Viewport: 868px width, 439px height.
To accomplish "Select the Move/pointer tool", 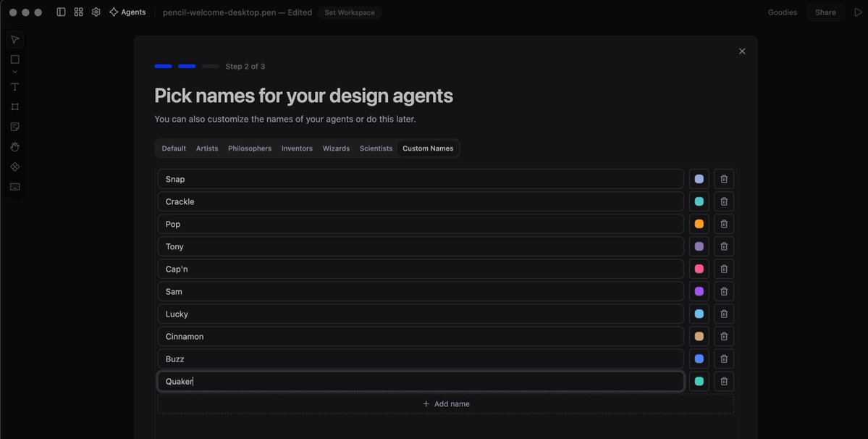I will pyautogui.click(x=15, y=39).
